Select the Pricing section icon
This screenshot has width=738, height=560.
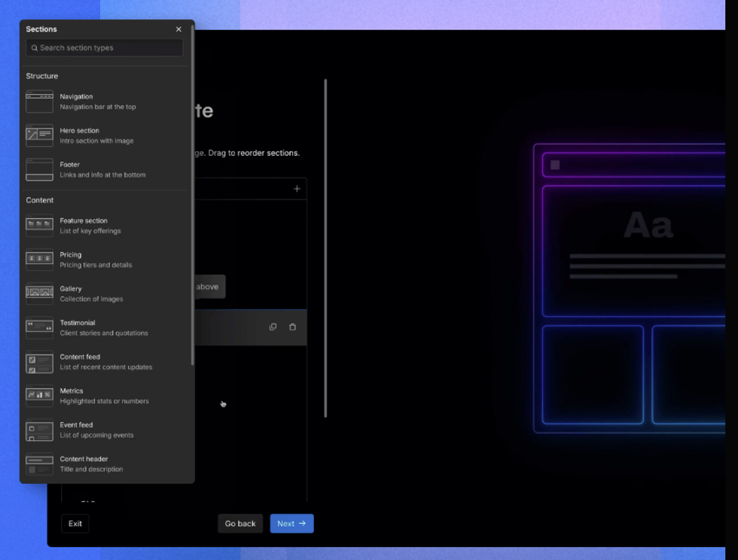pyautogui.click(x=39, y=260)
